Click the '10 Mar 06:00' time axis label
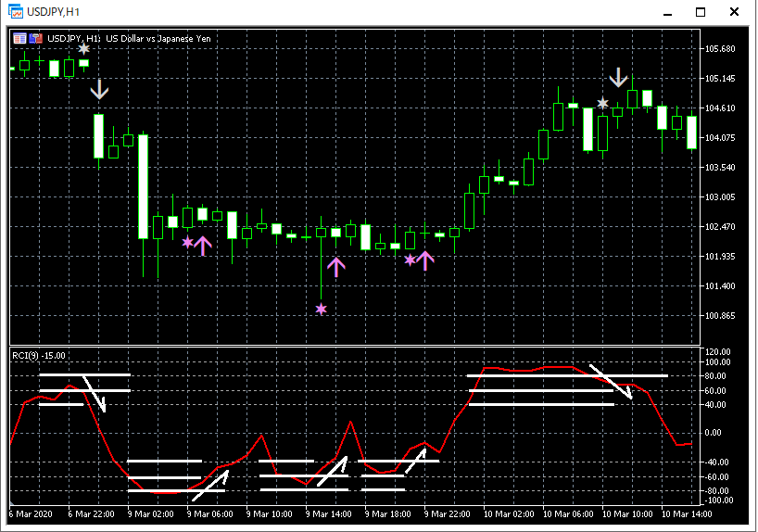 [568, 514]
